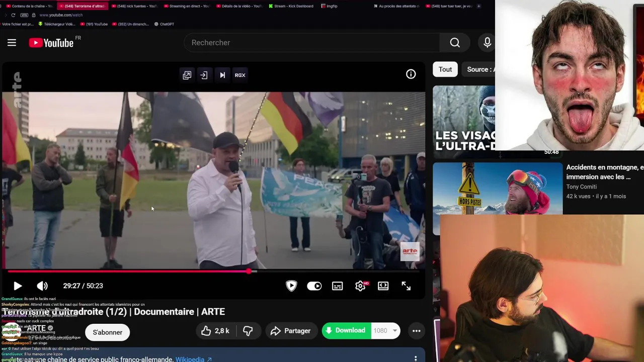Open the (191) YouTube bookmark

tap(94, 24)
